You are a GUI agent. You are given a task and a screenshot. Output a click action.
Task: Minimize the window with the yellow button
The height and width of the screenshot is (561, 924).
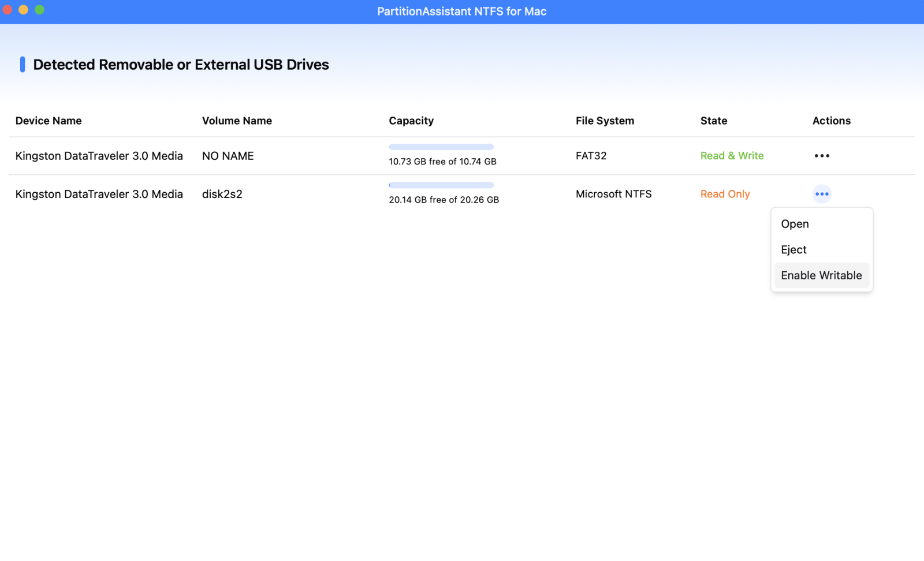(24, 10)
